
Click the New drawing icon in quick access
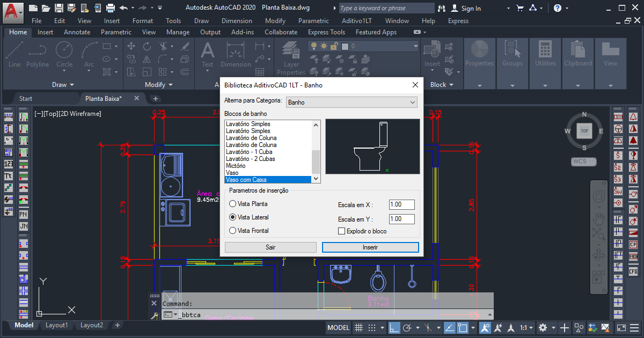[34, 8]
